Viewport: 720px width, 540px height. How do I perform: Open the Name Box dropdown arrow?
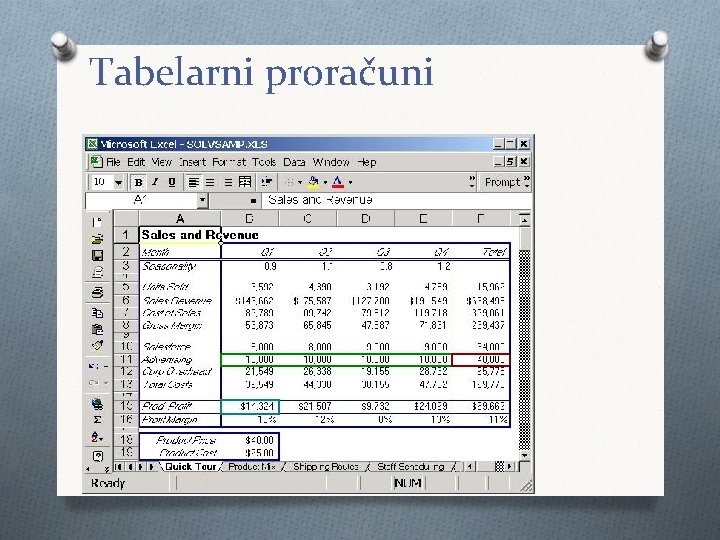point(202,200)
